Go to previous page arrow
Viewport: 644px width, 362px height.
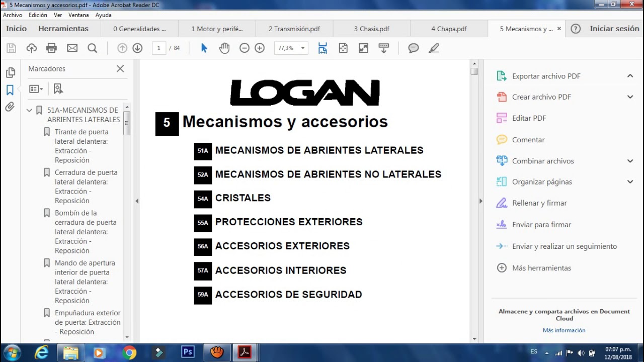(x=122, y=48)
